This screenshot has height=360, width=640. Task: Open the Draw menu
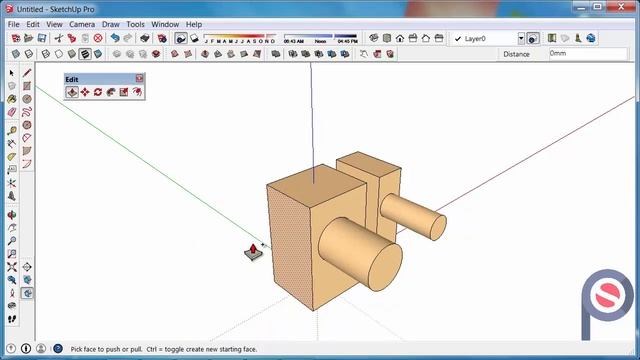click(x=111, y=24)
